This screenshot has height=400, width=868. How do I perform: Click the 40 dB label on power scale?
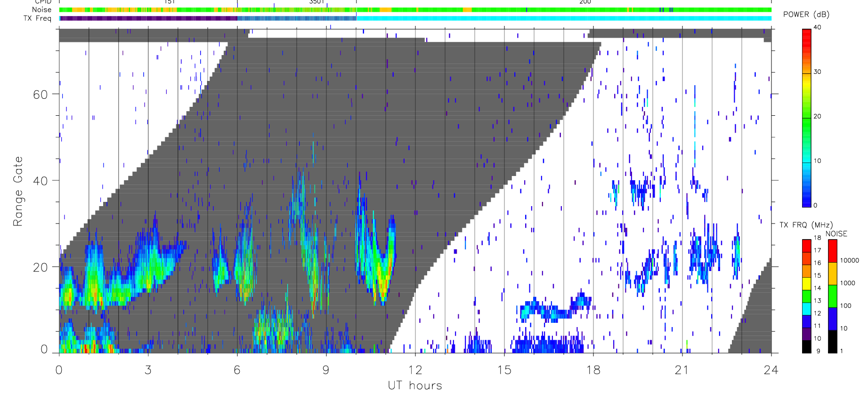click(x=817, y=27)
